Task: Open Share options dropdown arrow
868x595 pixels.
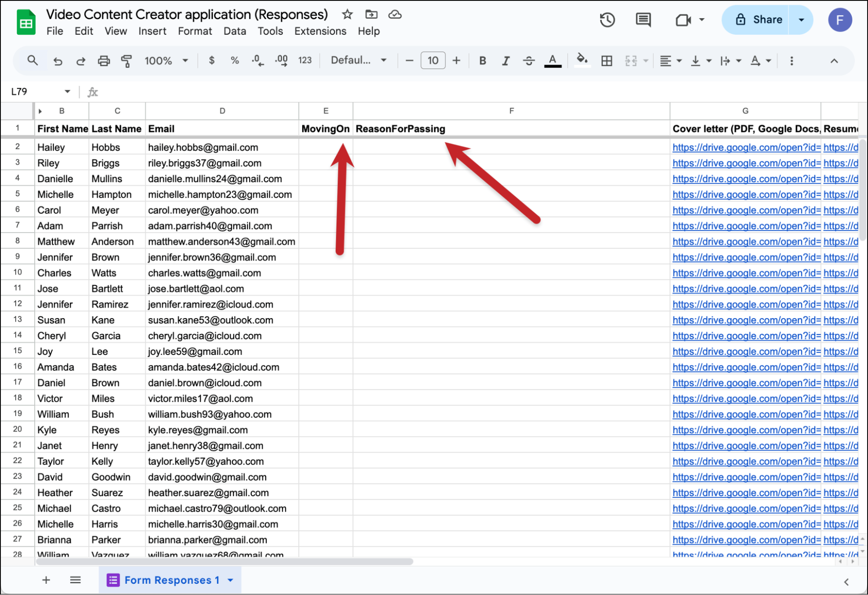Action: point(801,20)
